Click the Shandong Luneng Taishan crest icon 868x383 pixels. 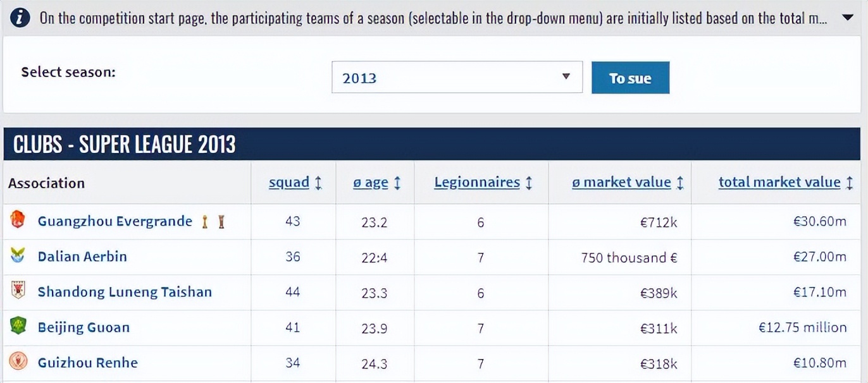tap(18, 291)
